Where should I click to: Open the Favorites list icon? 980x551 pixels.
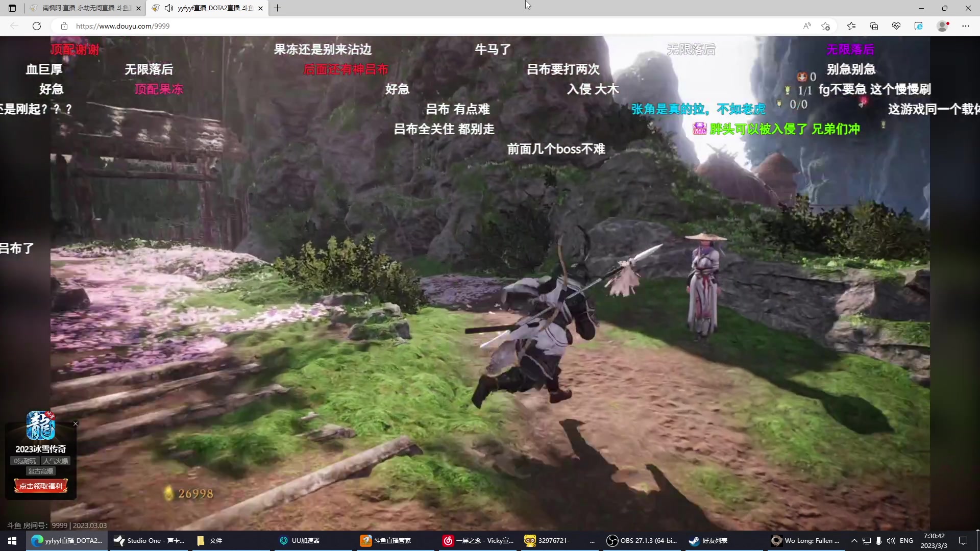point(851,26)
